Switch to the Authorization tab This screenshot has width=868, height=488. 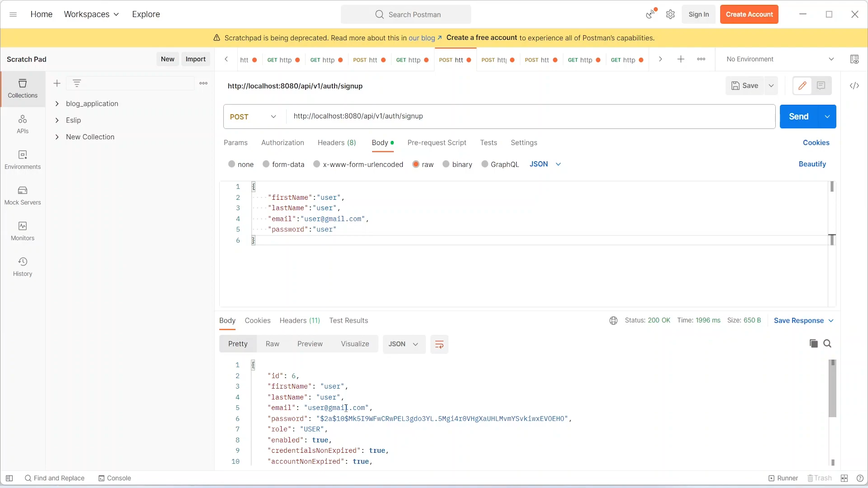click(283, 142)
